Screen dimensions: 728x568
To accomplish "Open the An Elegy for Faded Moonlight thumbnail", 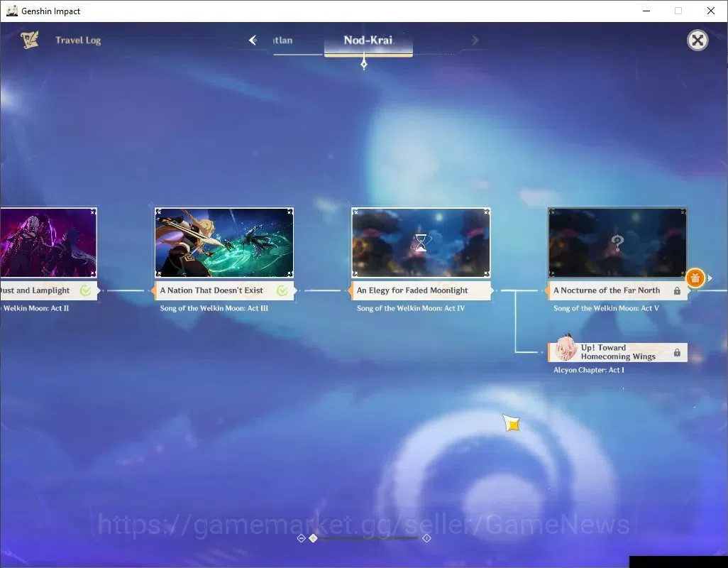I will (x=421, y=242).
